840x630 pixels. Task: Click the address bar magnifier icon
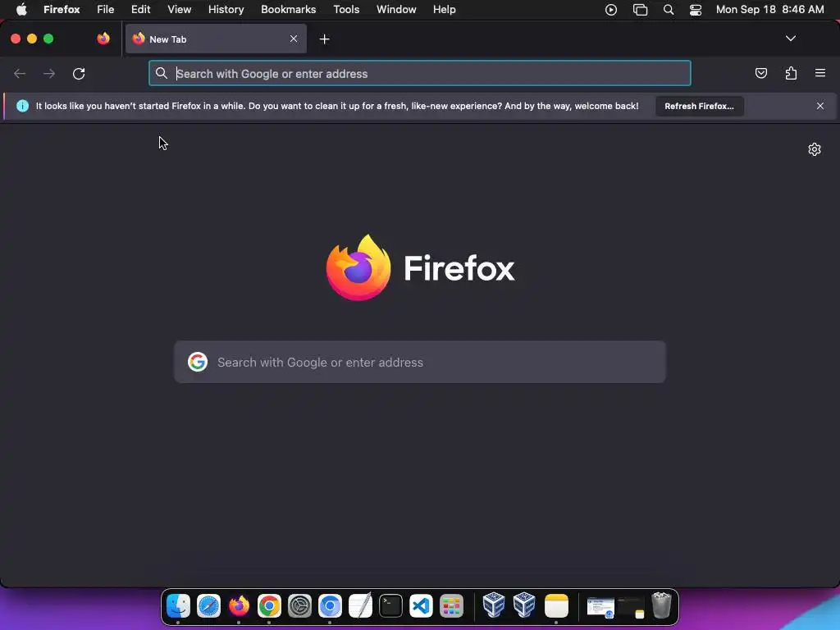[x=162, y=73]
